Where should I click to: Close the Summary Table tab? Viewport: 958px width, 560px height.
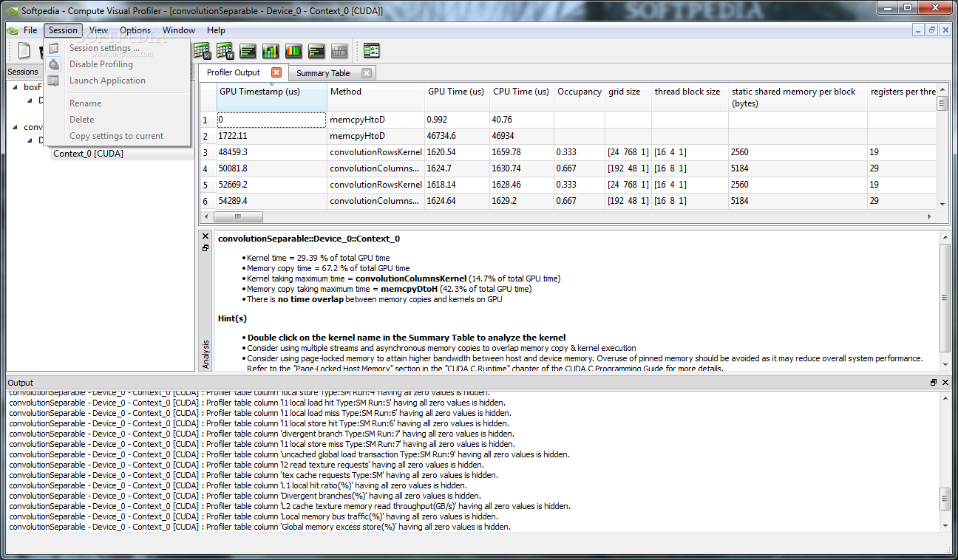tap(366, 73)
